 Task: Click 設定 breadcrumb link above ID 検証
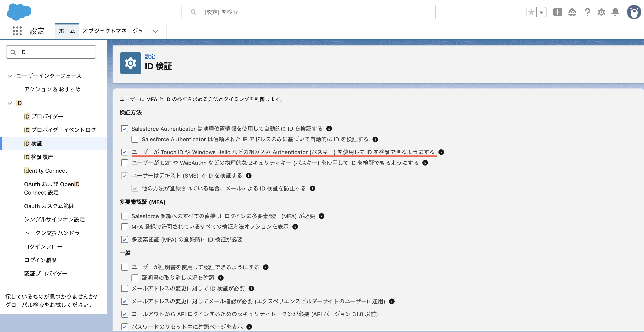pos(150,57)
